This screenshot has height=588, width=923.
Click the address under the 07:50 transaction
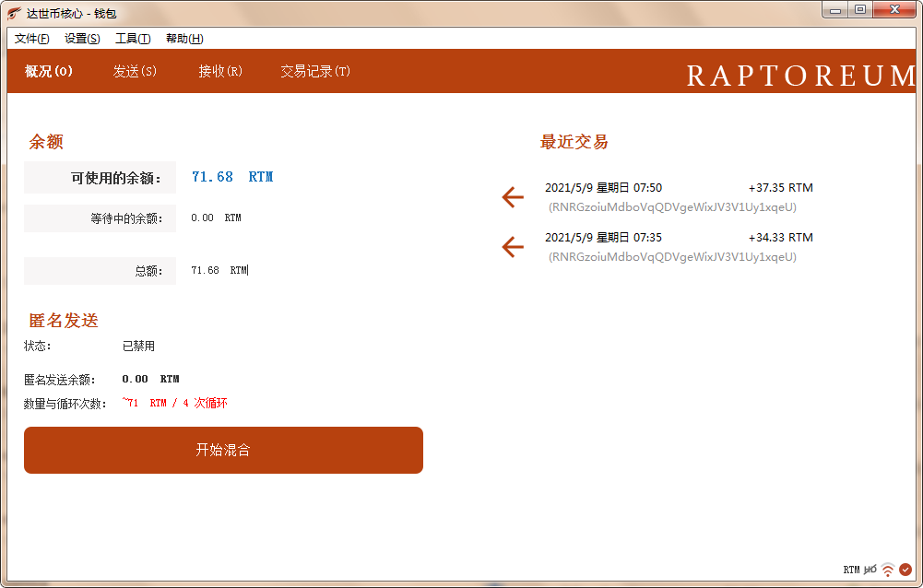point(672,207)
